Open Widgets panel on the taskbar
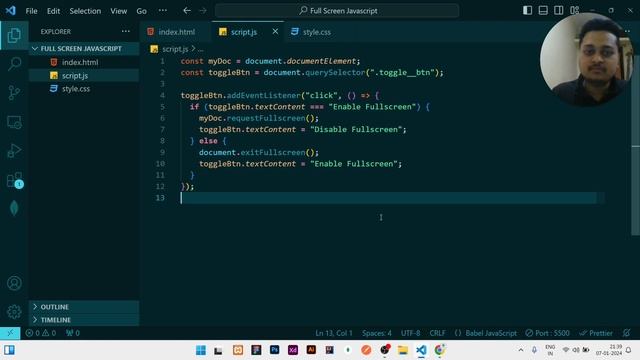This screenshot has height=360, width=640. pyautogui.click(x=9, y=350)
